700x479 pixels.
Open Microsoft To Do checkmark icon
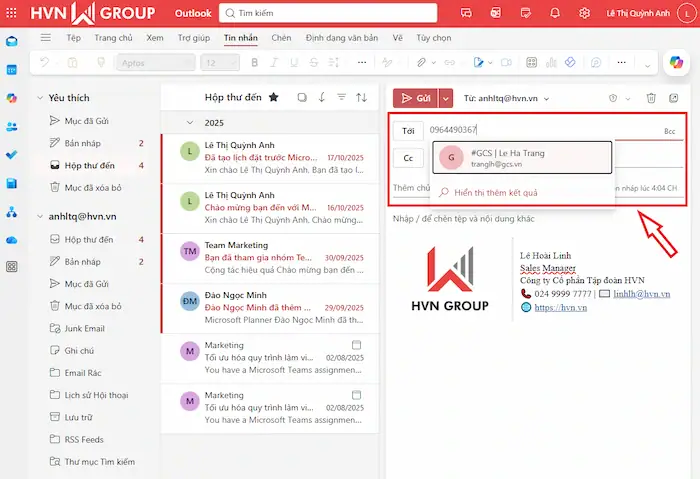[12, 155]
